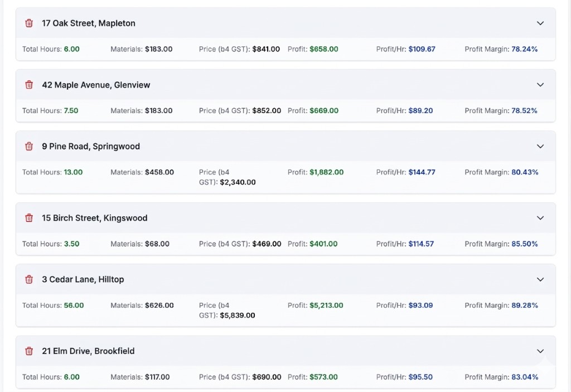The width and height of the screenshot is (571, 392).
Task: Delete the 17 Oak Street, Mapleton job
Action: pyautogui.click(x=29, y=23)
